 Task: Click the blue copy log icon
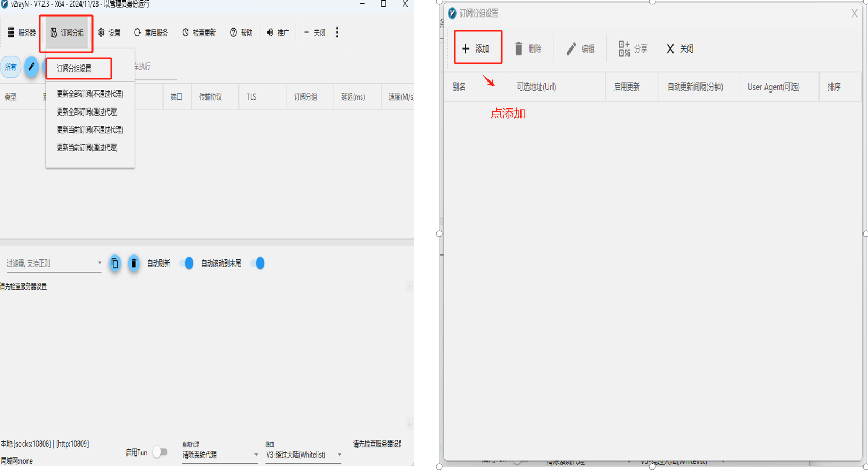[x=115, y=263]
